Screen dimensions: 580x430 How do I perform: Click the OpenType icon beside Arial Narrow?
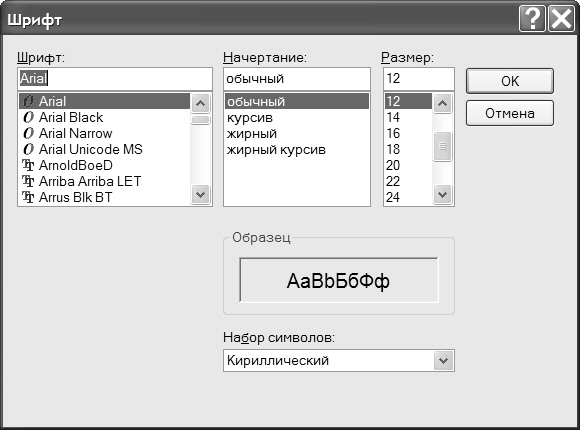[x=28, y=133]
